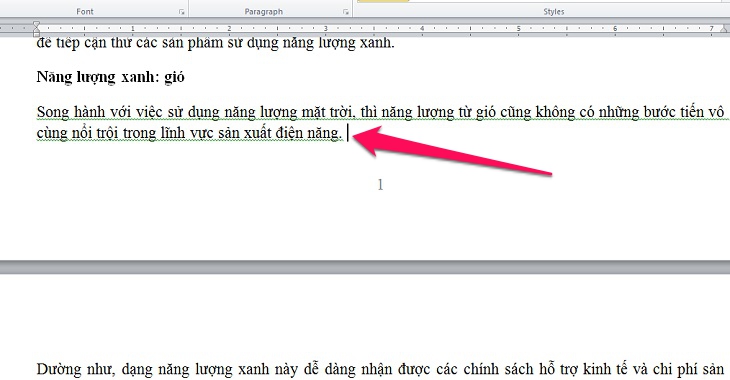Click the Styles group label
Image resolution: width=730 pixels, height=380 pixels.
click(x=554, y=12)
